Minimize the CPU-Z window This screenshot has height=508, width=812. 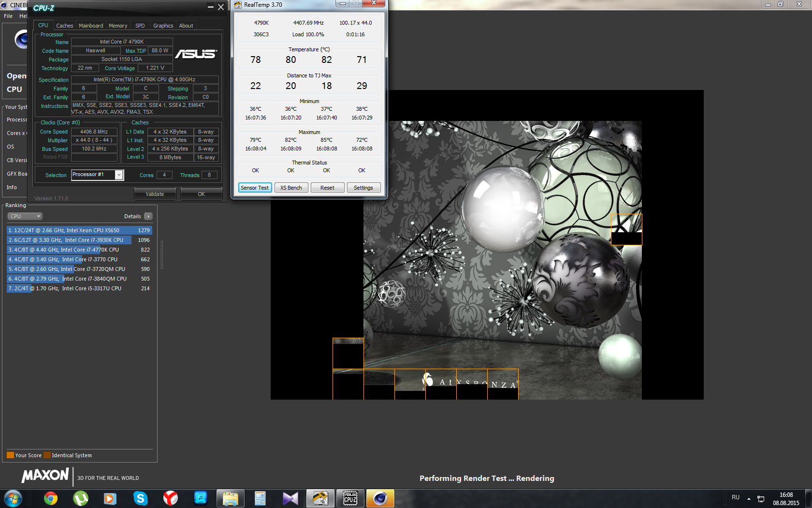pyautogui.click(x=210, y=7)
